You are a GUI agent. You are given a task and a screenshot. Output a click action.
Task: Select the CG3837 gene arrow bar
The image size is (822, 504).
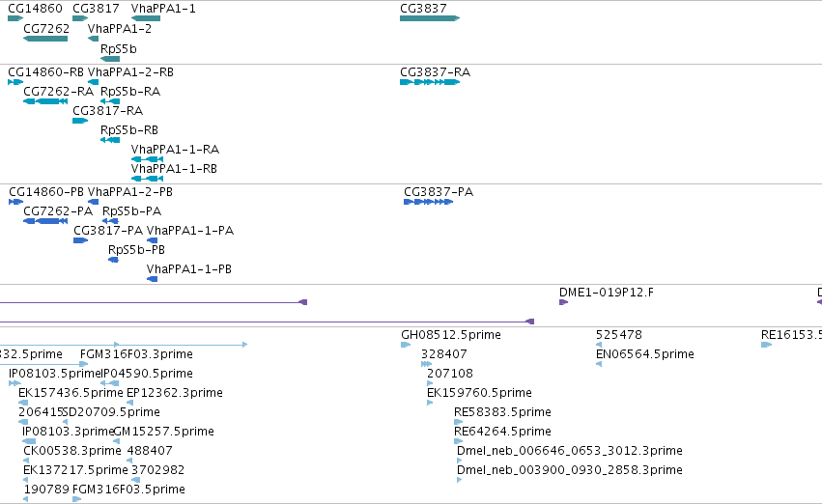(430, 18)
